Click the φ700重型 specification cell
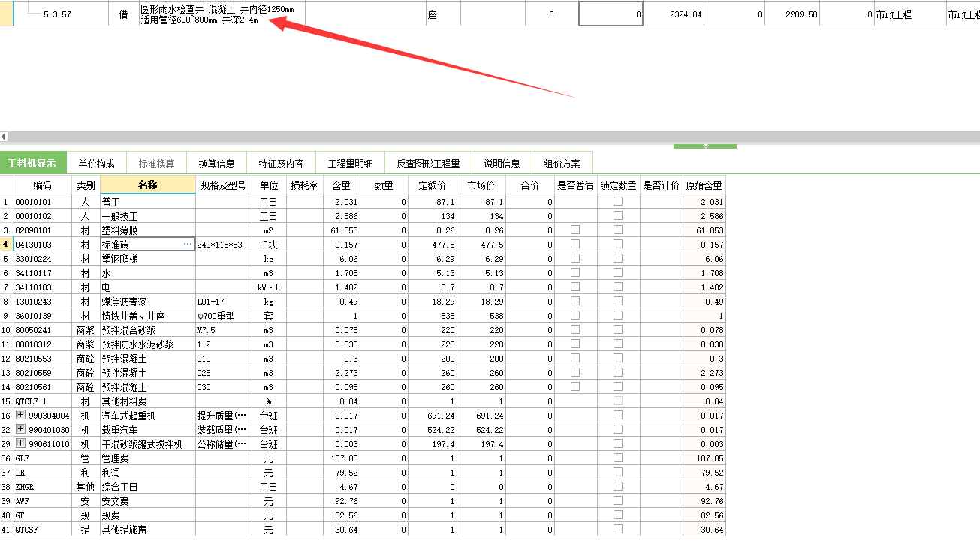This screenshot has width=980, height=541. (x=223, y=316)
